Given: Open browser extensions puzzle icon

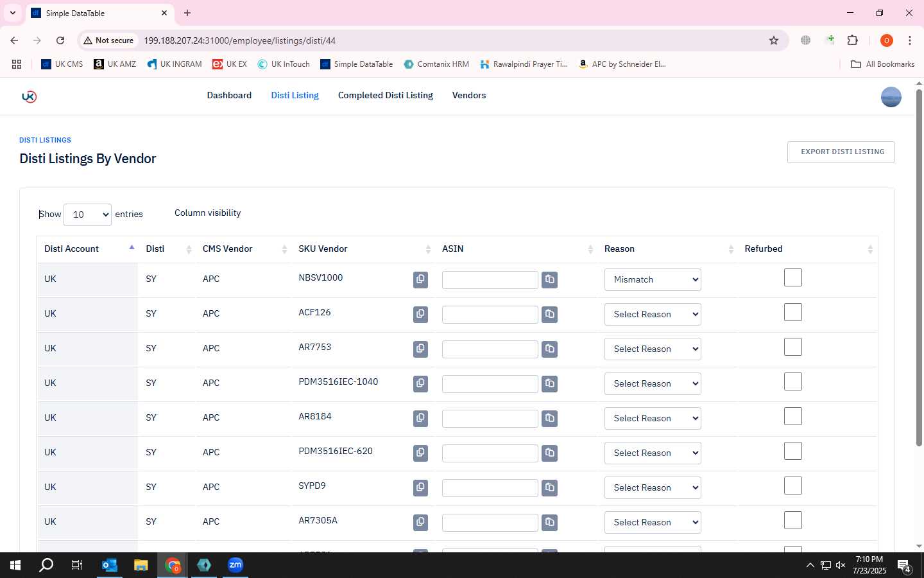Looking at the screenshot, I should pos(852,40).
